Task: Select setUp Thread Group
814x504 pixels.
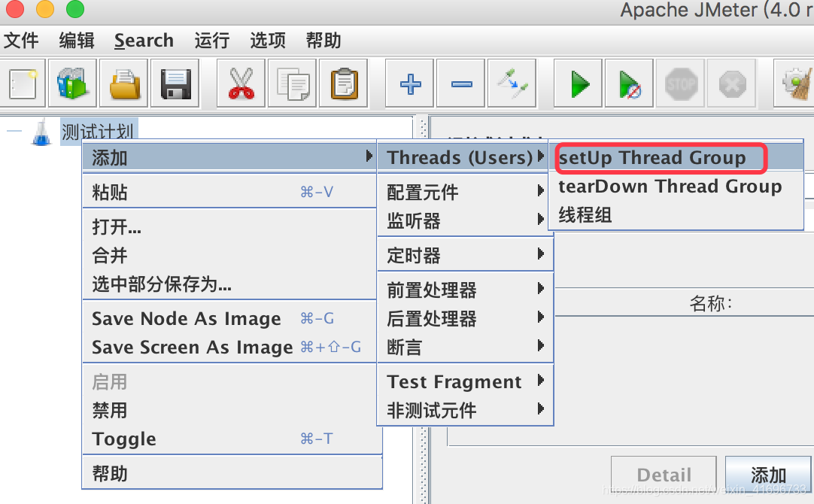Action: point(676,157)
